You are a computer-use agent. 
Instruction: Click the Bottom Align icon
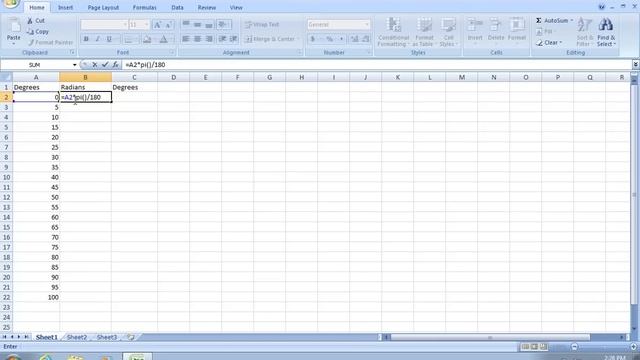(209, 24)
